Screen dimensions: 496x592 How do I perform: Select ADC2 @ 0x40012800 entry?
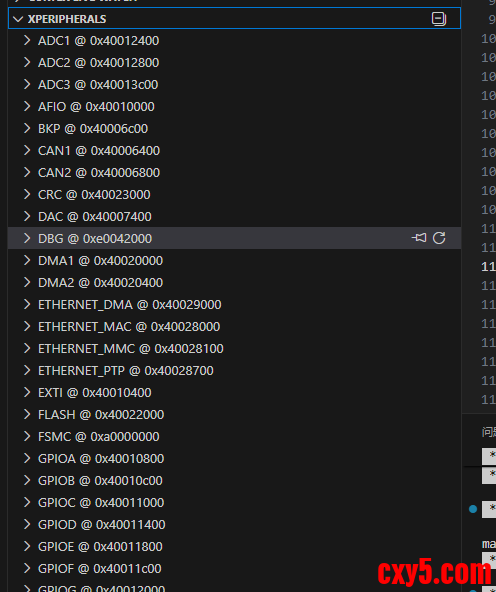tap(234, 63)
